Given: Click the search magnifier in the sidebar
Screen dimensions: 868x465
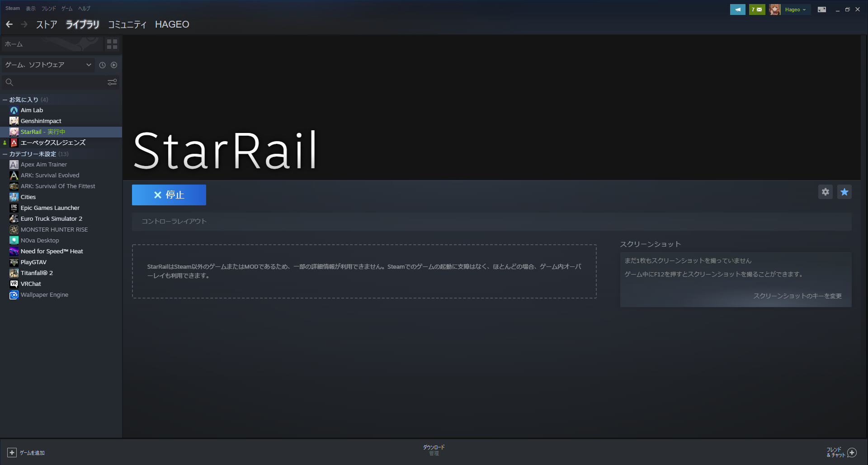Looking at the screenshot, I should (x=9, y=82).
